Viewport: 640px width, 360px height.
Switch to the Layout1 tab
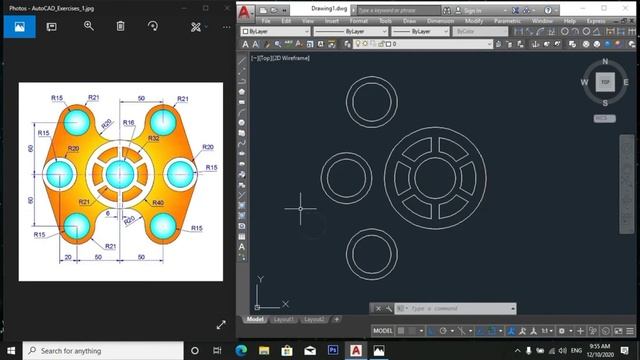[x=283, y=320]
